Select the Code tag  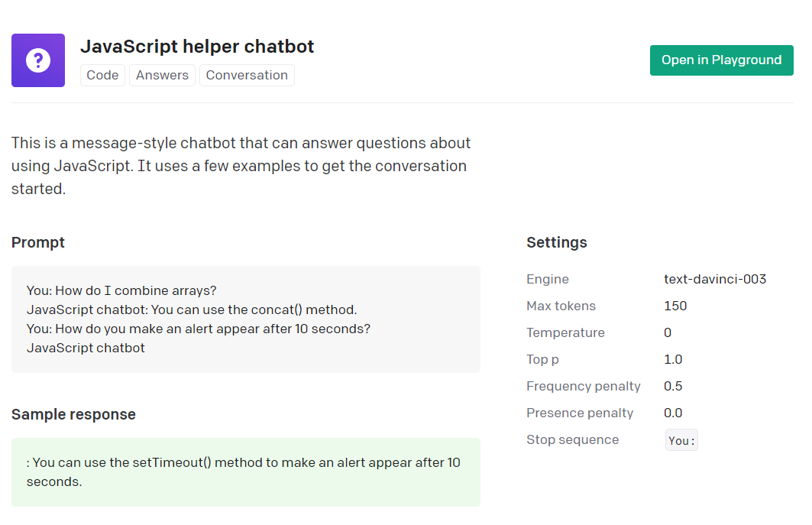click(102, 75)
